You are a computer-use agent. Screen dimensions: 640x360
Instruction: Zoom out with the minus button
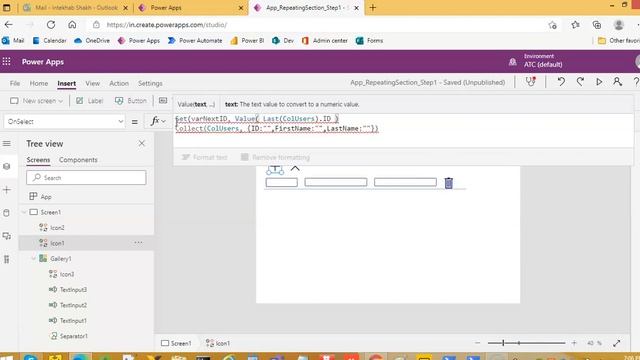point(478,343)
